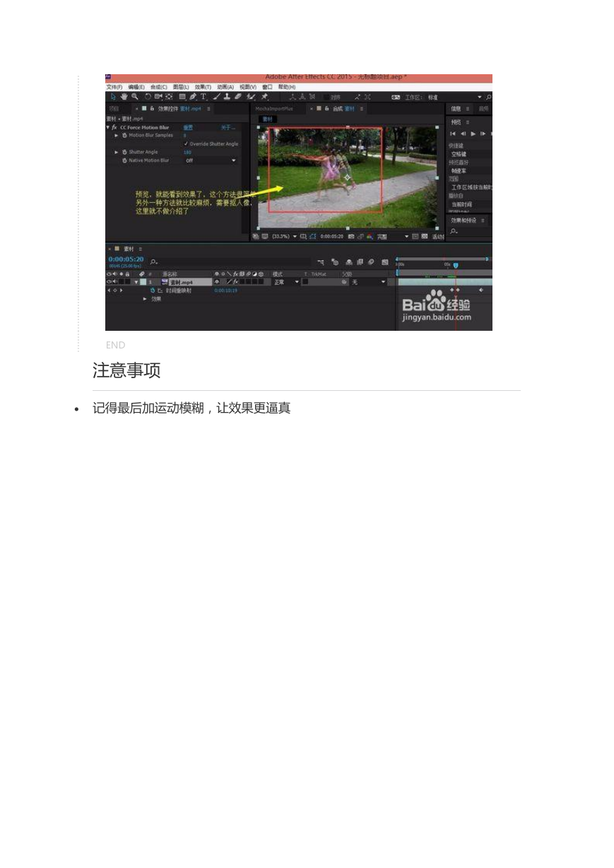This screenshot has width=614, height=868.
Task: Toggle the fx switch for CC Force Motion Blur
Action: click(114, 127)
